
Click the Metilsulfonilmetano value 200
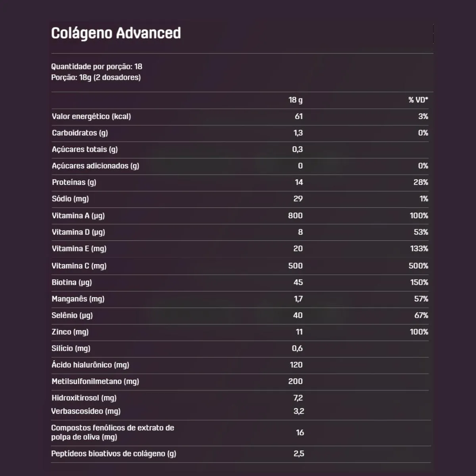(296, 382)
